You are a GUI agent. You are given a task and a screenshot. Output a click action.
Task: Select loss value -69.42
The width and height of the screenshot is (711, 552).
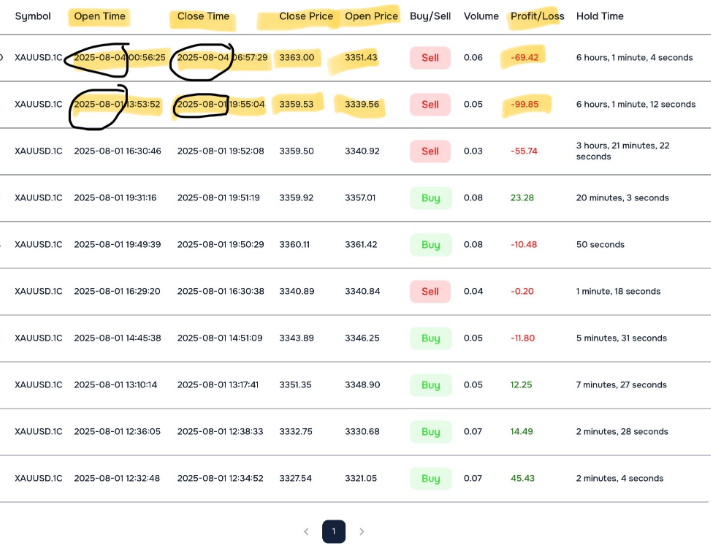coord(525,58)
